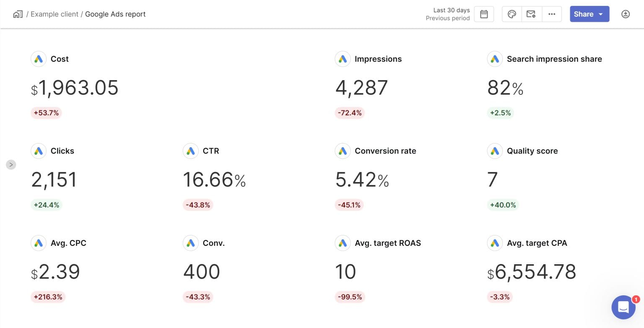Click the home icon in the breadcrumb

[x=17, y=14]
